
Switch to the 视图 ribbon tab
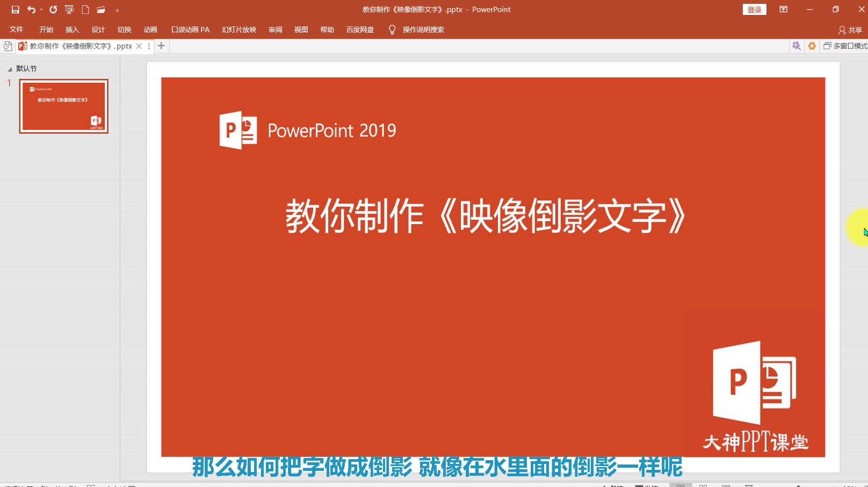[301, 30]
